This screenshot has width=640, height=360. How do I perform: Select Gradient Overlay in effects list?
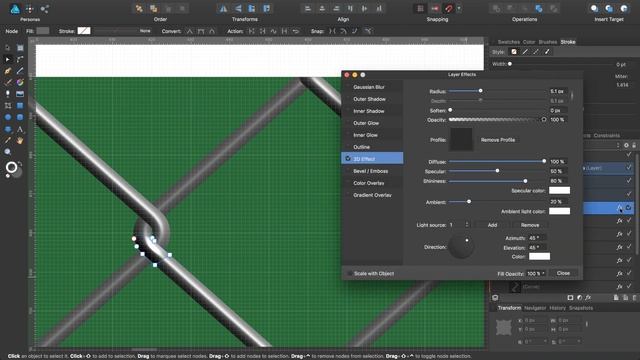[x=372, y=195]
